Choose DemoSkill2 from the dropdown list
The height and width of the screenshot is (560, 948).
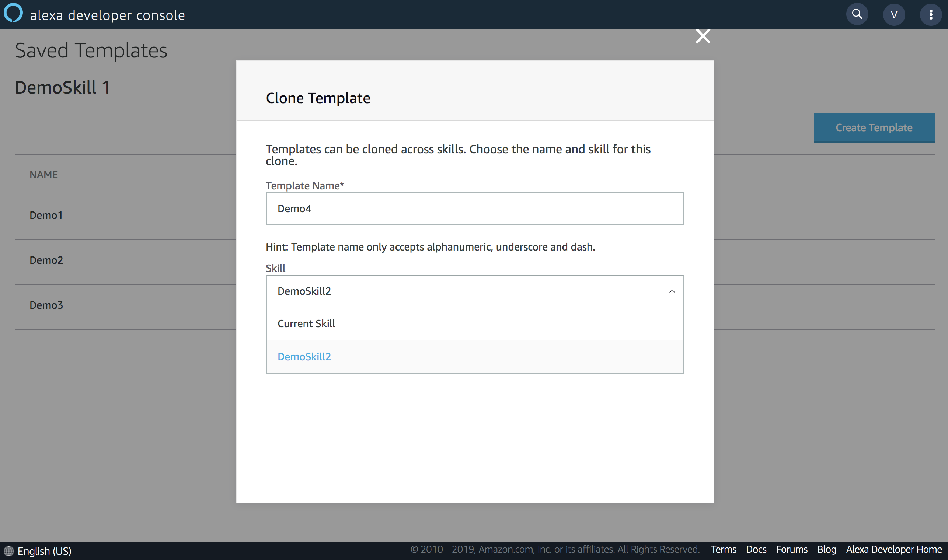click(x=304, y=356)
